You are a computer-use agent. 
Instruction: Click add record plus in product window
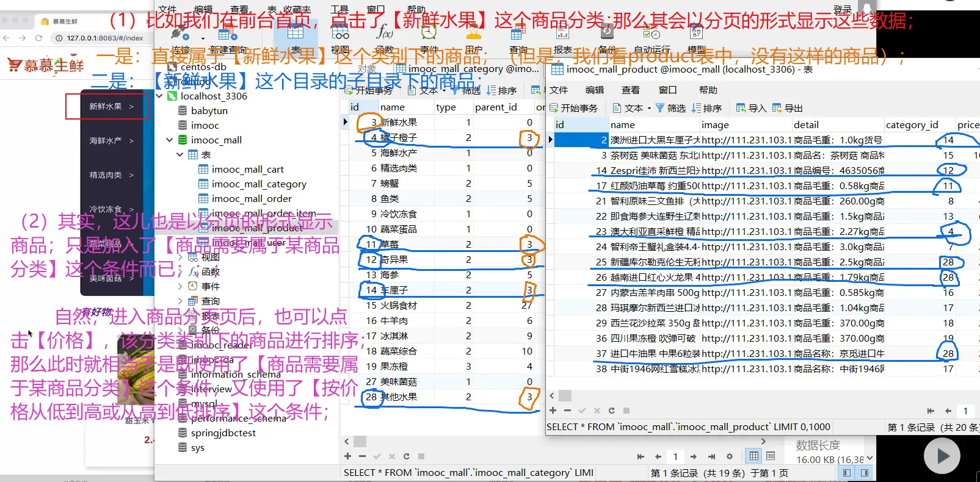pyautogui.click(x=553, y=411)
